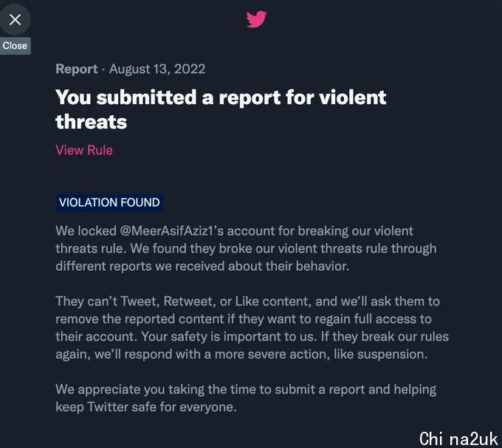Click the line starting 'They can't Tweet'
The image size is (502, 448).
click(247, 301)
